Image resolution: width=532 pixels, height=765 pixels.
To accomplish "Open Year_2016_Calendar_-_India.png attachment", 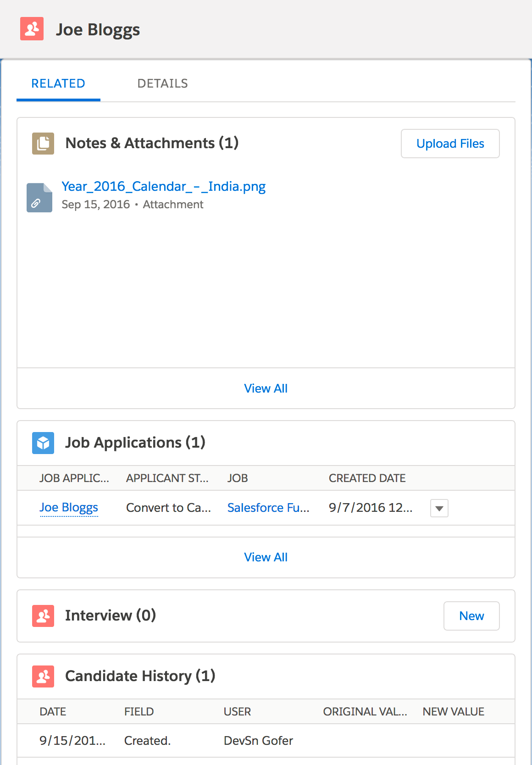I will [164, 187].
